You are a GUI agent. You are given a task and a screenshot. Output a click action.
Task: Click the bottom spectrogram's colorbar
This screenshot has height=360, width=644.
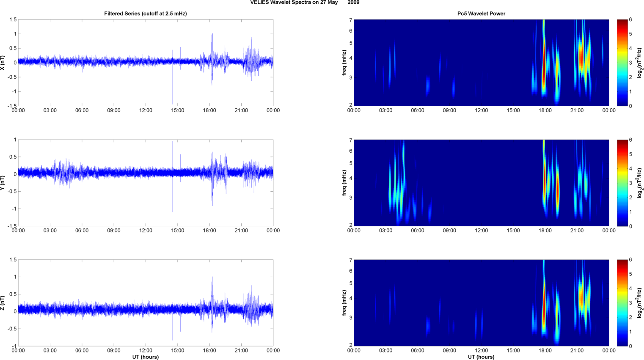click(622, 303)
